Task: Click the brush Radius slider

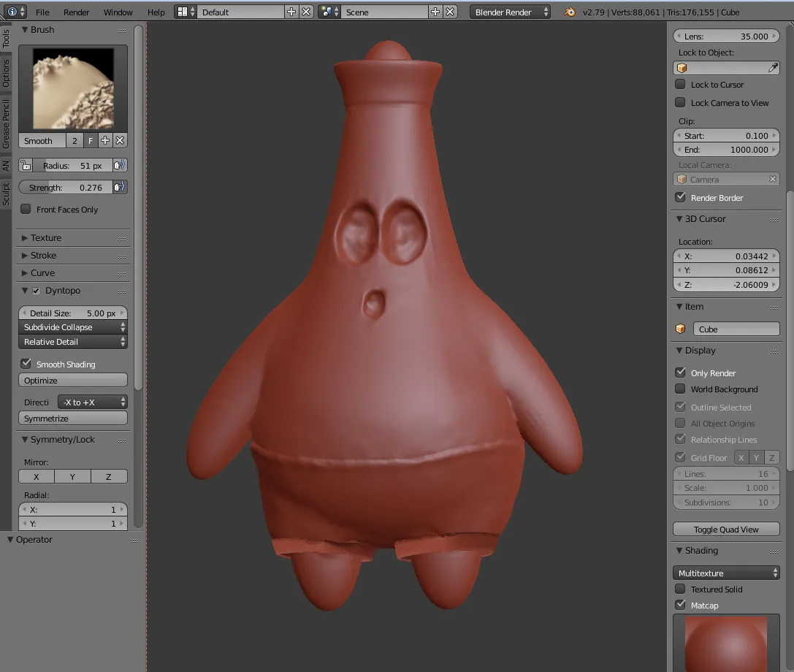Action: click(72, 166)
